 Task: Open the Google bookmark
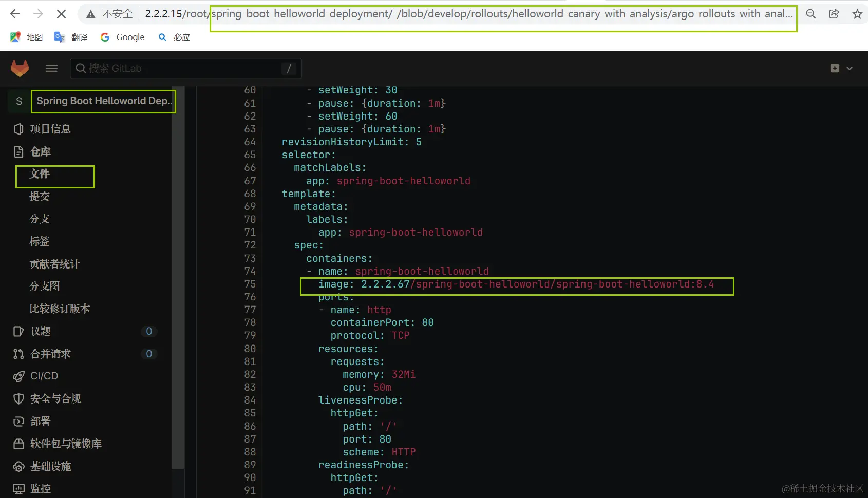122,37
